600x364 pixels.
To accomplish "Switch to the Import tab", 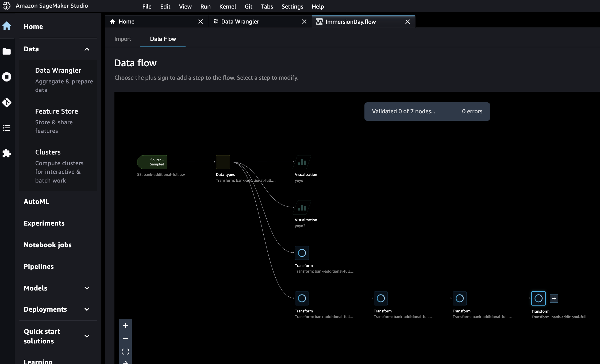I will [122, 39].
